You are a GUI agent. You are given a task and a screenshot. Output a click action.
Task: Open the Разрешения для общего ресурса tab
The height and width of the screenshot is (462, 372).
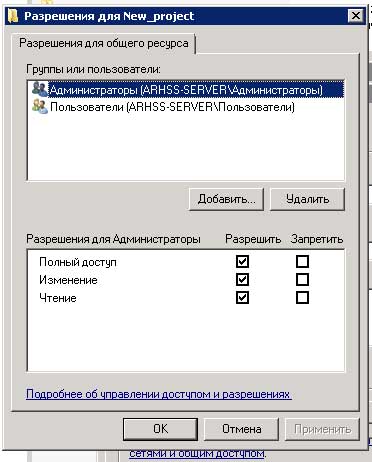(103, 43)
